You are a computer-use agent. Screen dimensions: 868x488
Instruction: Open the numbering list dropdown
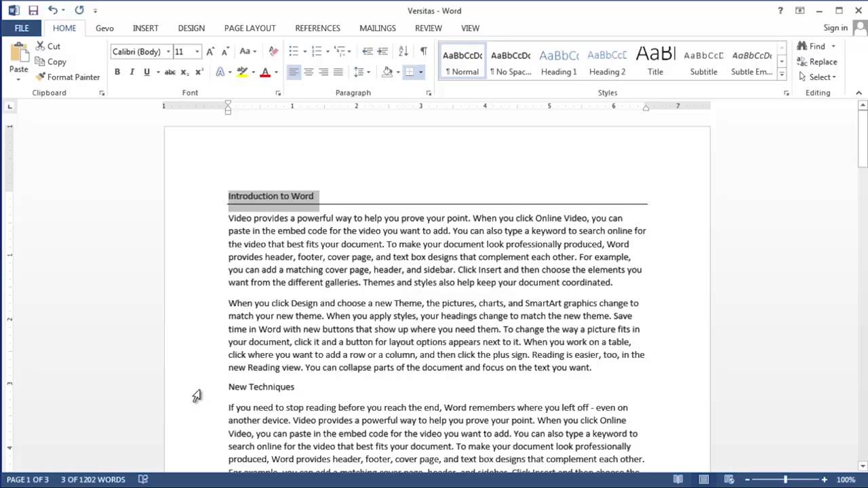tap(328, 52)
